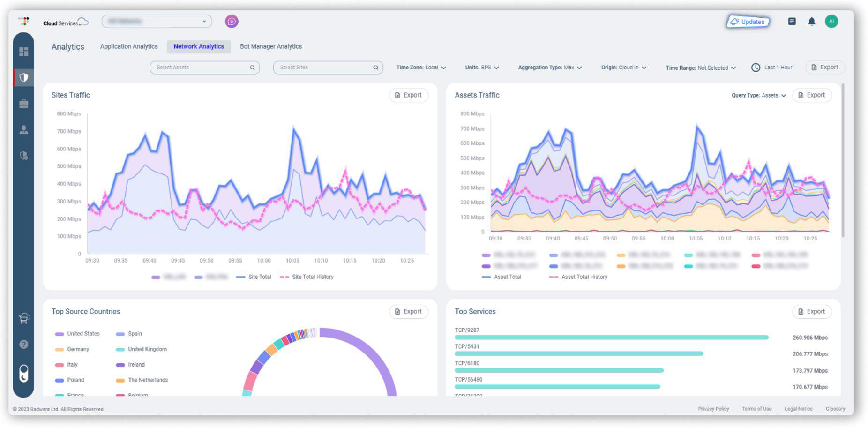Open the dashboard grid icon in sidebar
Image resolution: width=868 pixels, height=428 pixels.
click(23, 52)
